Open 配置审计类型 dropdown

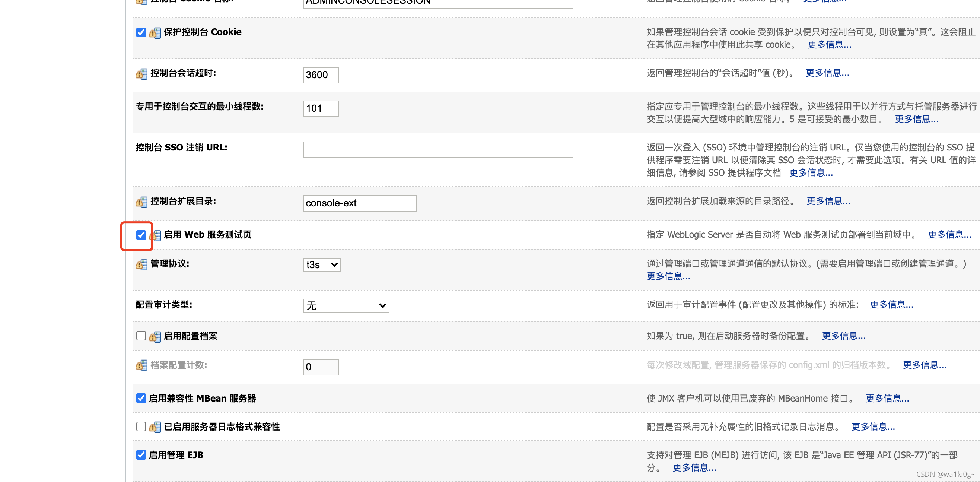pos(346,306)
